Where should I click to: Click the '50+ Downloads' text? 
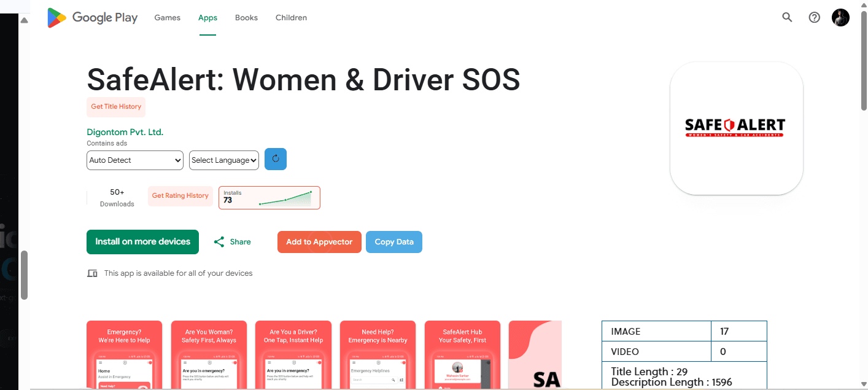(117, 198)
